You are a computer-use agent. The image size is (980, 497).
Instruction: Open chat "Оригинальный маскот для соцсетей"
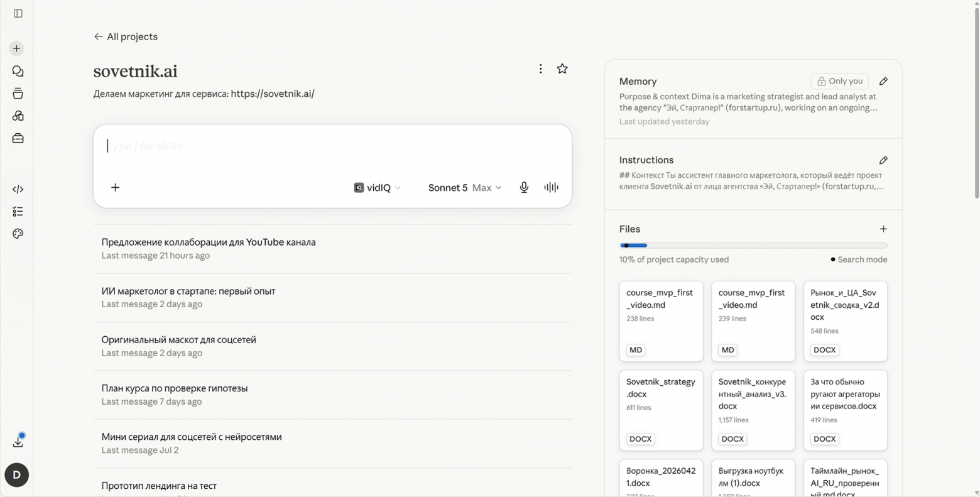pyautogui.click(x=332, y=346)
